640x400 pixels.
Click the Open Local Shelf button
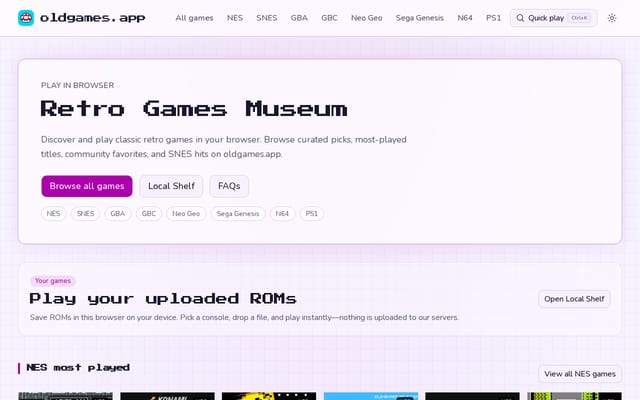click(574, 299)
